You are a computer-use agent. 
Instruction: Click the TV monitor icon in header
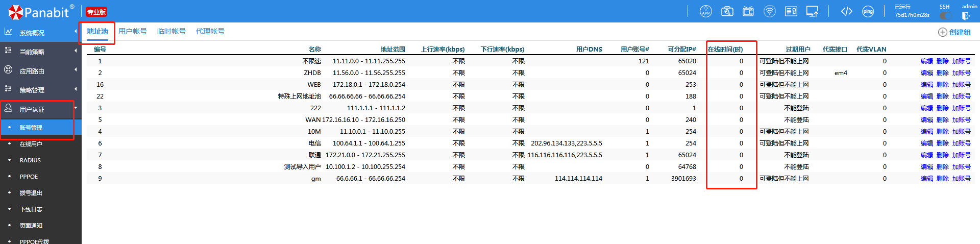pos(748,11)
